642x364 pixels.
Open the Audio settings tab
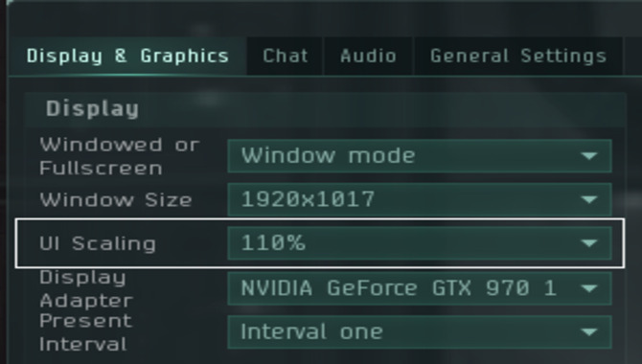coord(369,57)
